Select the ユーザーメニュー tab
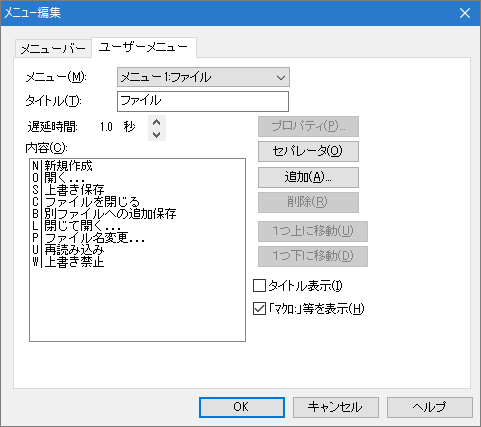The image size is (481, 427). click(144, 47)
